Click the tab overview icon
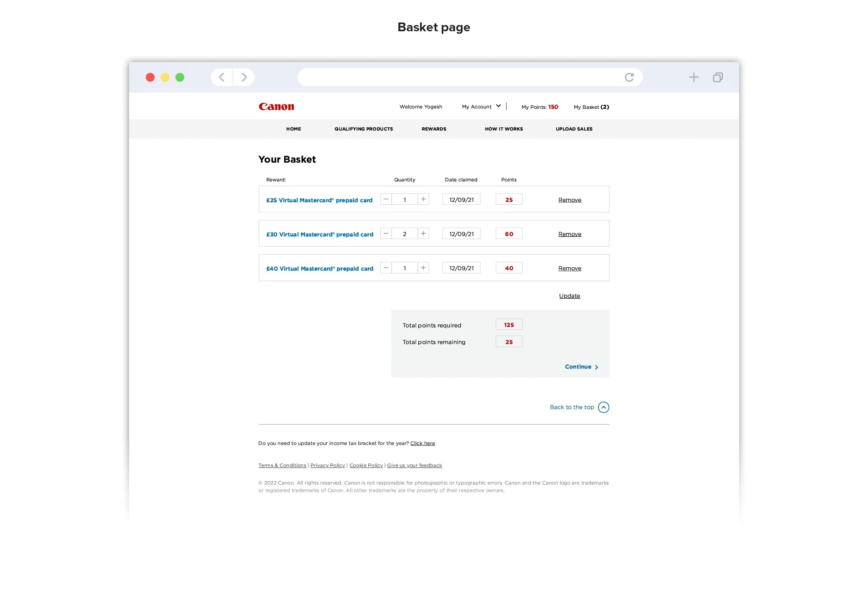 point(718,77)
